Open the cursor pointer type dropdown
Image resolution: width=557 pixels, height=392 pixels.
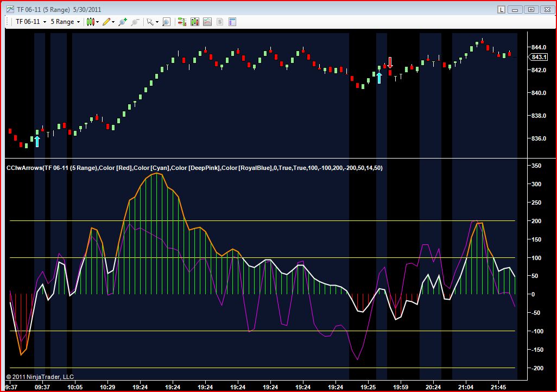point(153,22)
